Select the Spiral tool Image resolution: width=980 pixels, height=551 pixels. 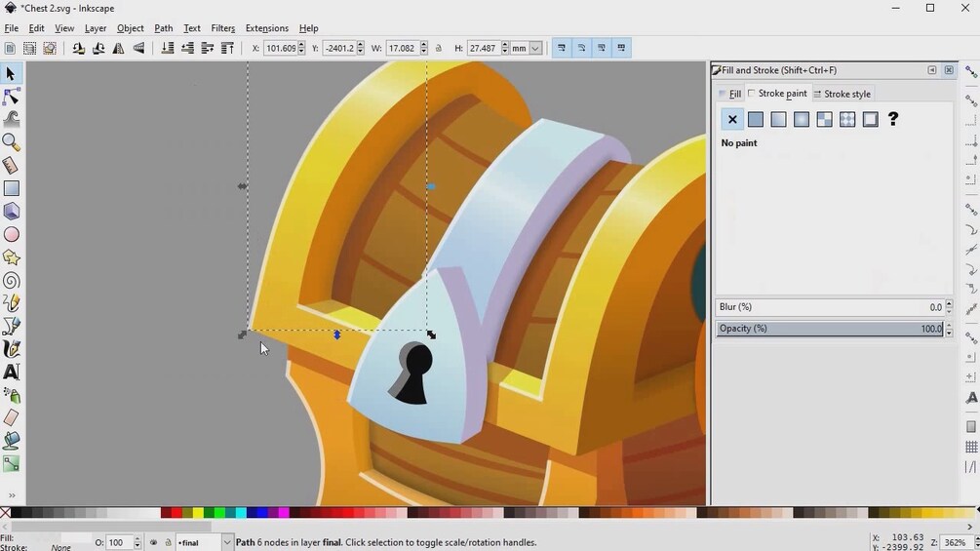point(11,281)
